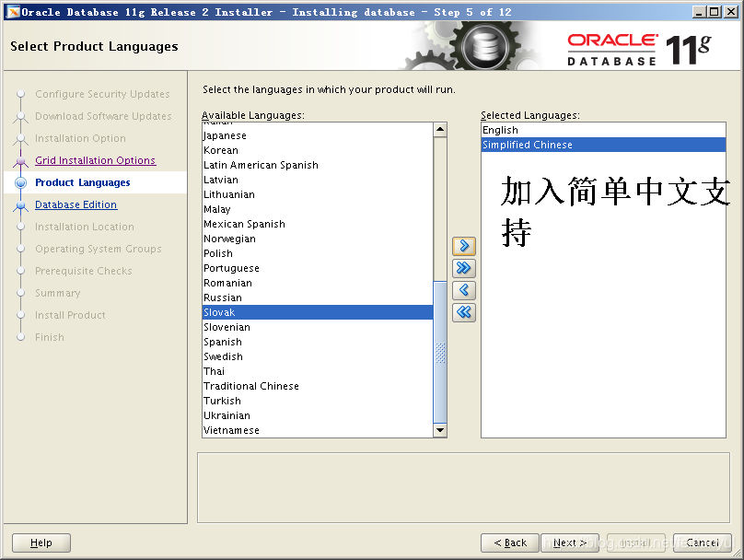Viewport: 744px width, 560px height.
Task: Select Japanese in Available Languages
Action: click(x=318, y=135)
